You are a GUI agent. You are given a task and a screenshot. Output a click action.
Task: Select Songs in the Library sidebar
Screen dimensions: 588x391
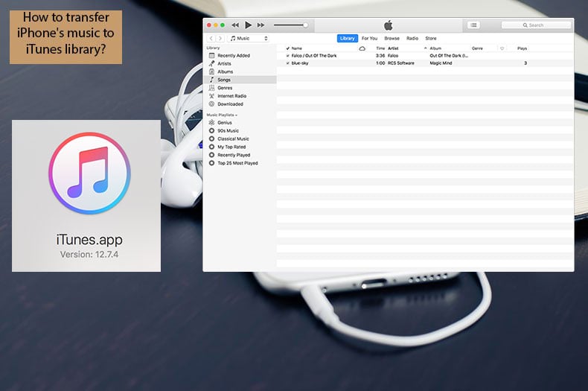(x=240, y=80)
